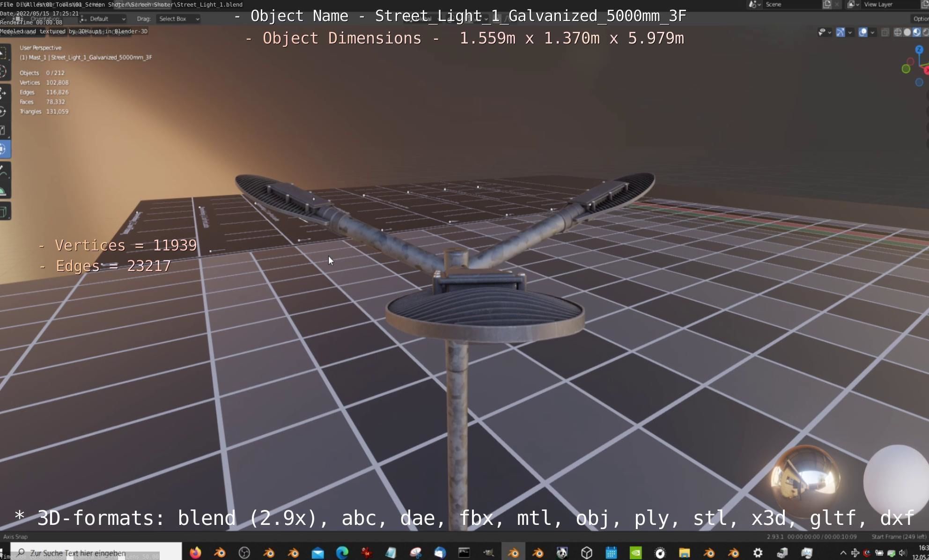Open the scene browse dropdown icon
Image resolution: width=929 pixels, height=560 pixels.
point(754,4)
